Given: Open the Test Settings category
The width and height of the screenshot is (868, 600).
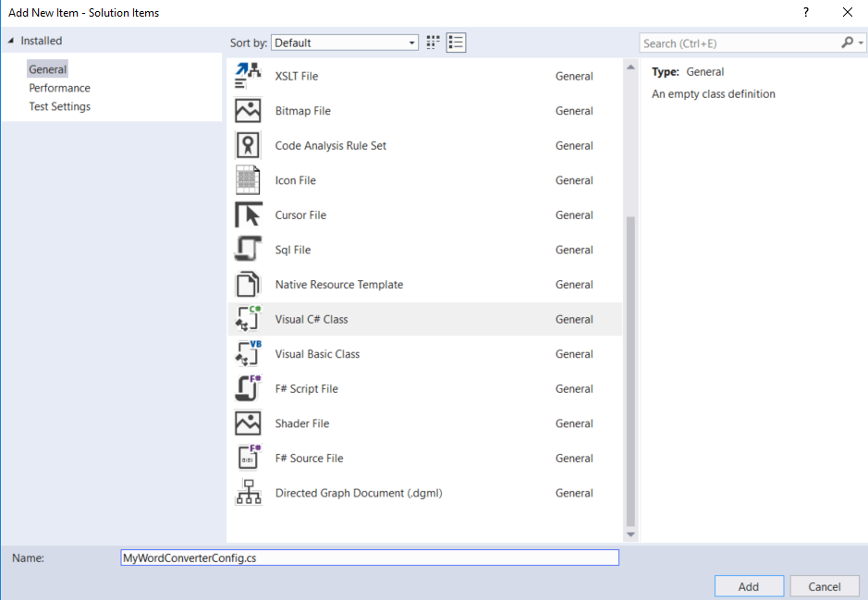Looking at the screenshot, I should pos(60,106).
